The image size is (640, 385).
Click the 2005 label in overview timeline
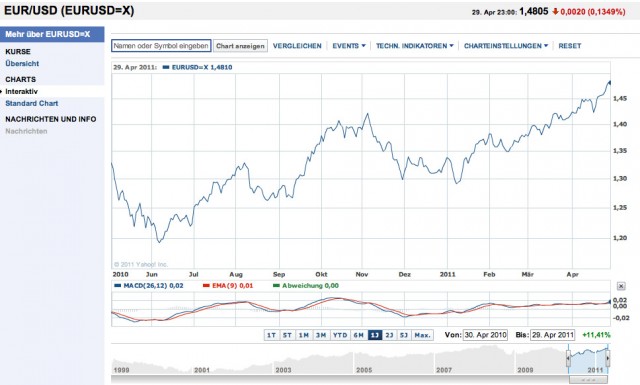(x=364, y=370)
